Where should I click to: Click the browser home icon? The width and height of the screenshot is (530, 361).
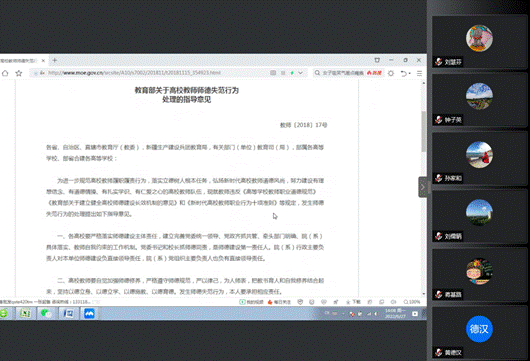tap(5, 73)
